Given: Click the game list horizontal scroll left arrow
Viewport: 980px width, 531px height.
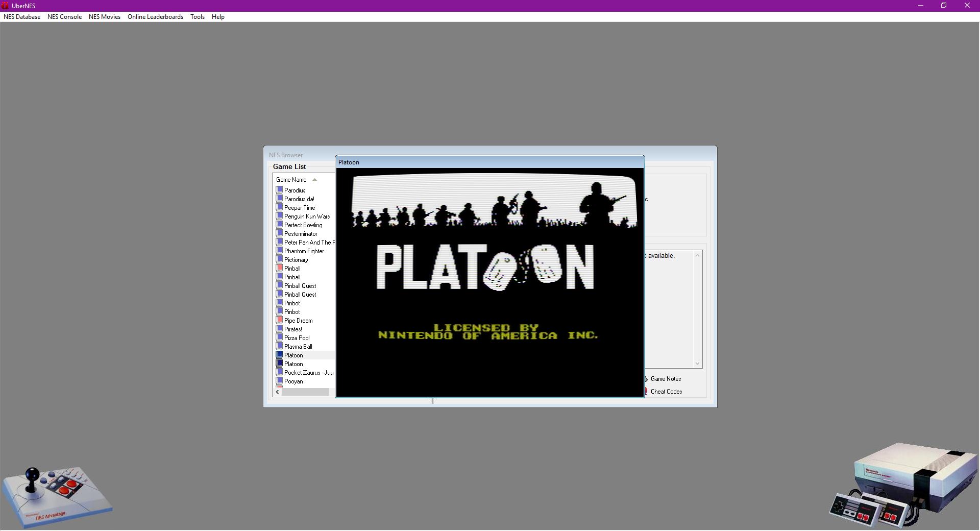Looking at the screenshot, I should tap(277, 392).
